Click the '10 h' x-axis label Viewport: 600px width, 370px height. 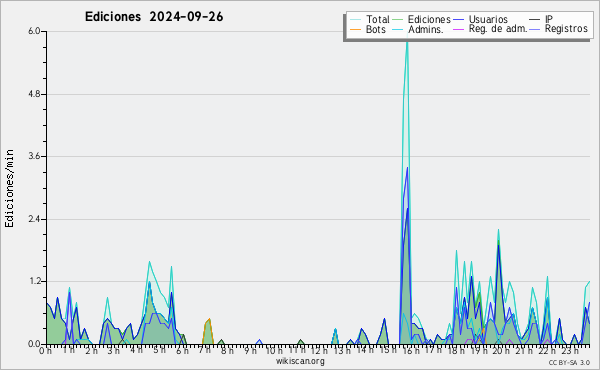pyautogui.click(x=274, y=350)
